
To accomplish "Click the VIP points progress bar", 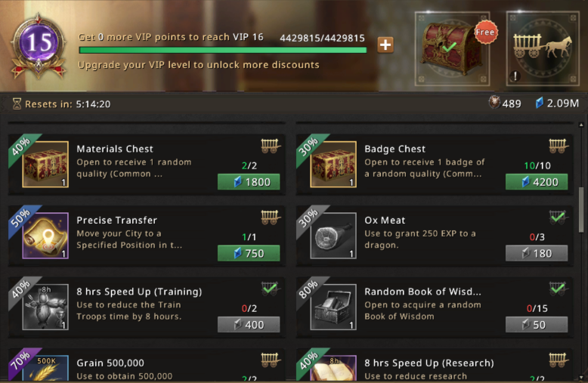I will (223, 50).
